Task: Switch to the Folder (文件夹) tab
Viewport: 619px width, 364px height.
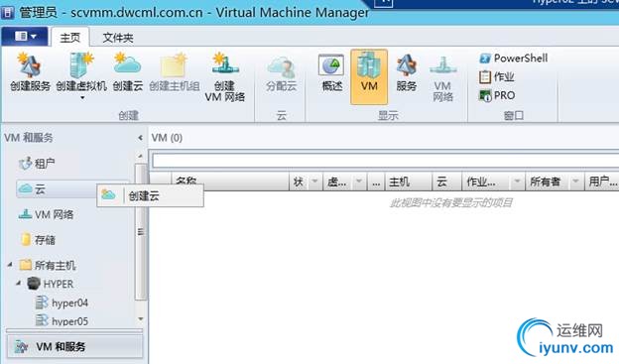Action: click(118, 38)
